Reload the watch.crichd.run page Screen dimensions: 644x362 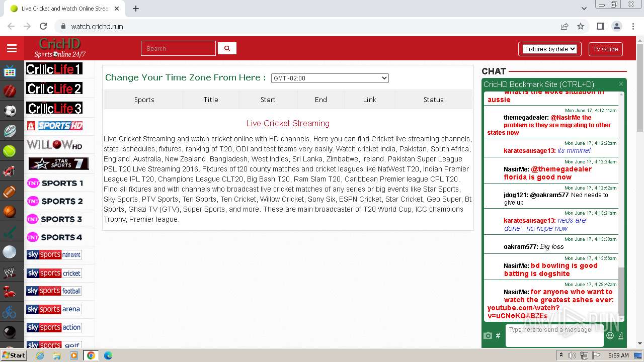[x=43, y=26]
